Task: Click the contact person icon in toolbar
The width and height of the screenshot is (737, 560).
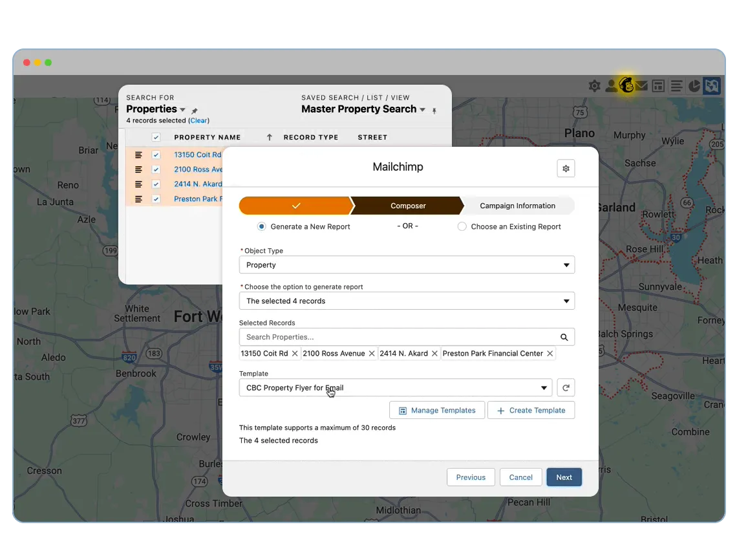Action: pyautogui.click(x=610, y=85)
